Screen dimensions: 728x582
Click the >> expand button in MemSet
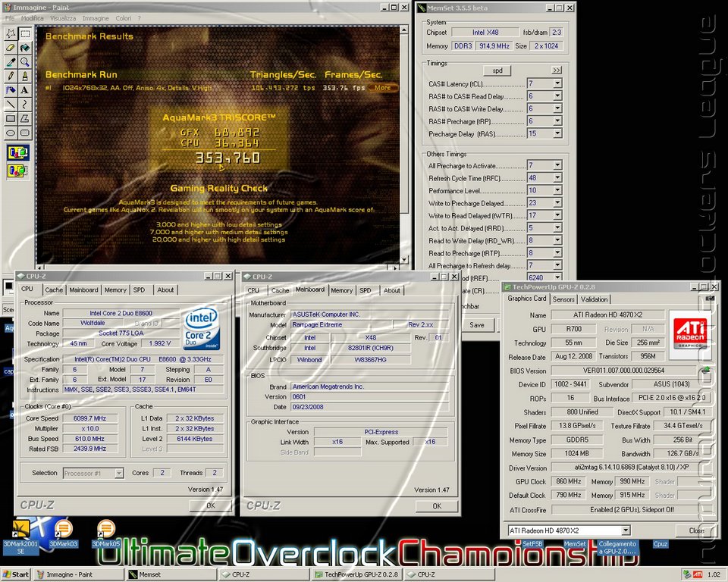click(557, 70)
